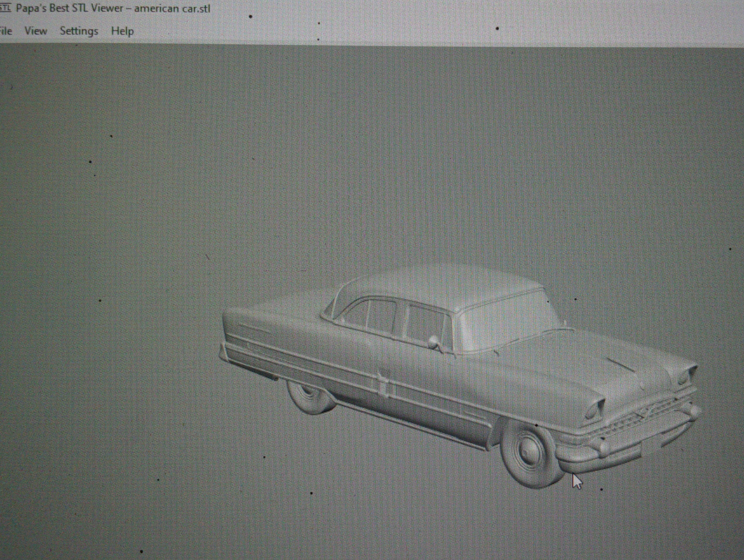Click the side trim strip on the door
Image resolution: width=744 pixels, height=560 pixels.
click(437, 400)
